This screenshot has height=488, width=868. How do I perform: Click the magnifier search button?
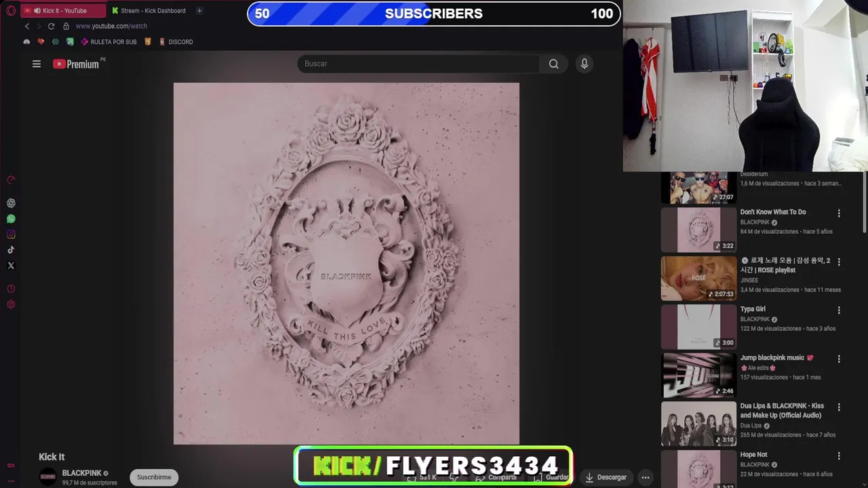[x=554, y=64]
